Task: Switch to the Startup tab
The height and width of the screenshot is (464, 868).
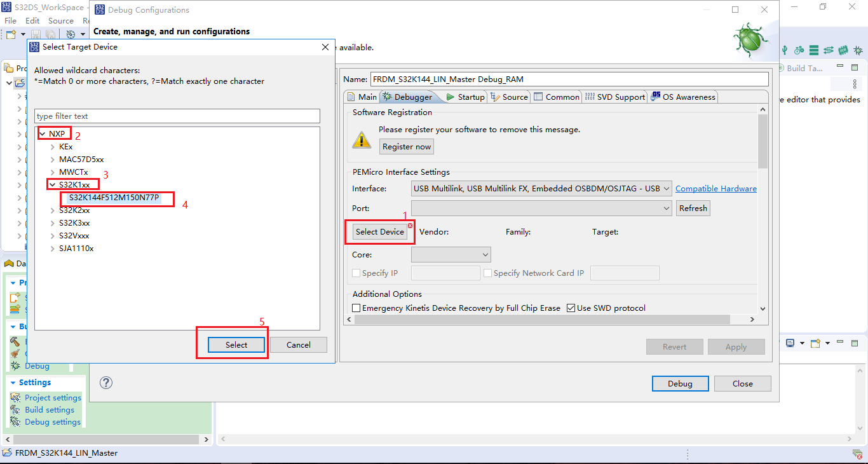Action: pos(470,97)
